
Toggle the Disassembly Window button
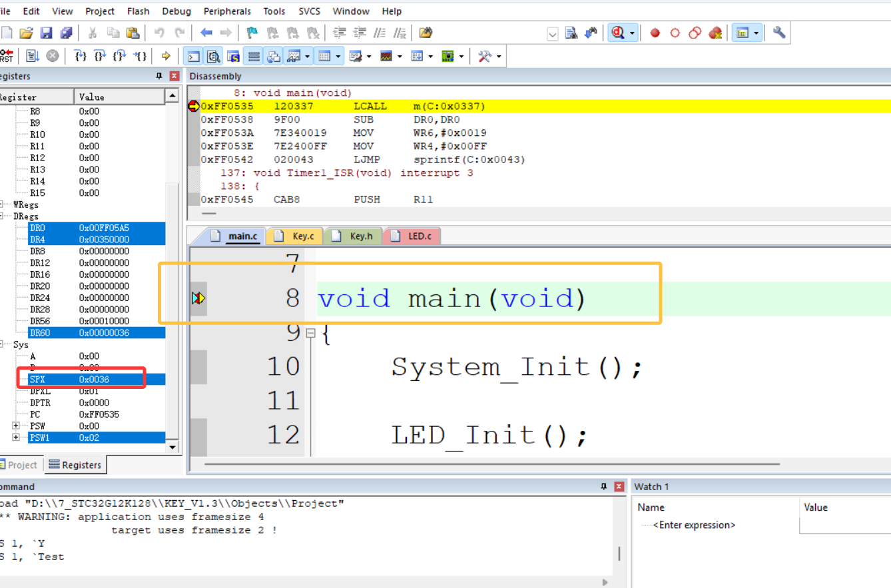[x=214, y=57]
